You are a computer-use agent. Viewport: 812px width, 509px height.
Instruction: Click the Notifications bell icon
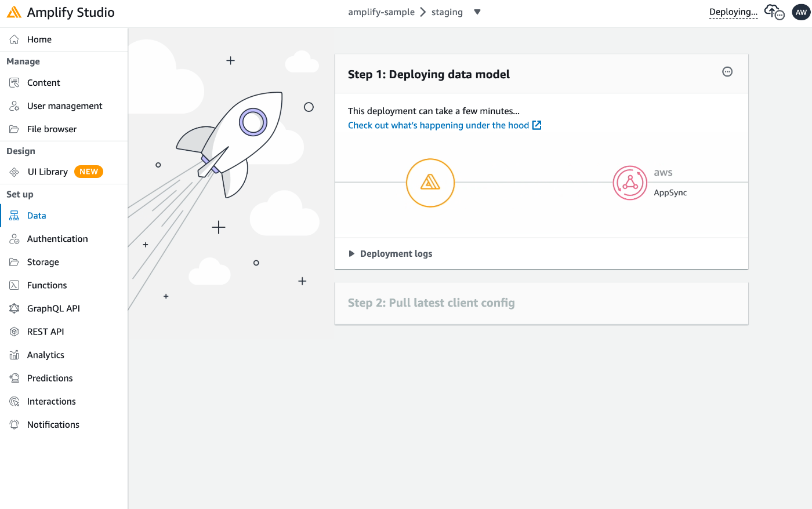click(x=14, y=424)
